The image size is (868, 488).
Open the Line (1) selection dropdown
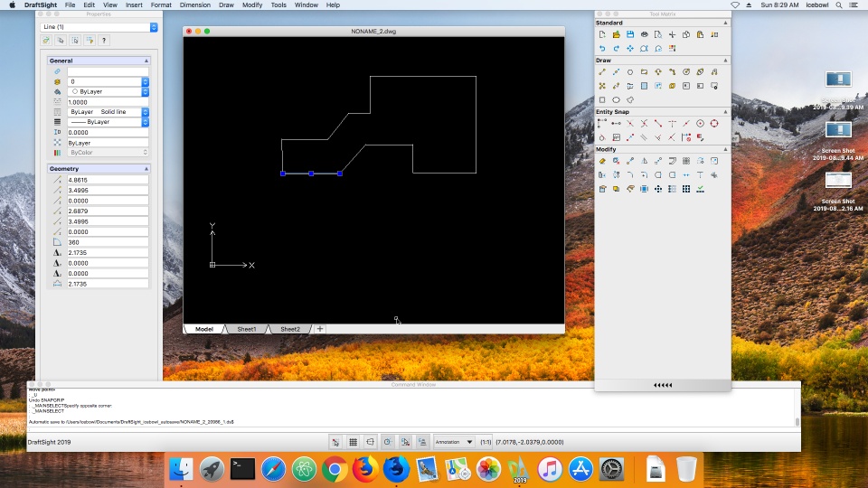tap(99, 27)
